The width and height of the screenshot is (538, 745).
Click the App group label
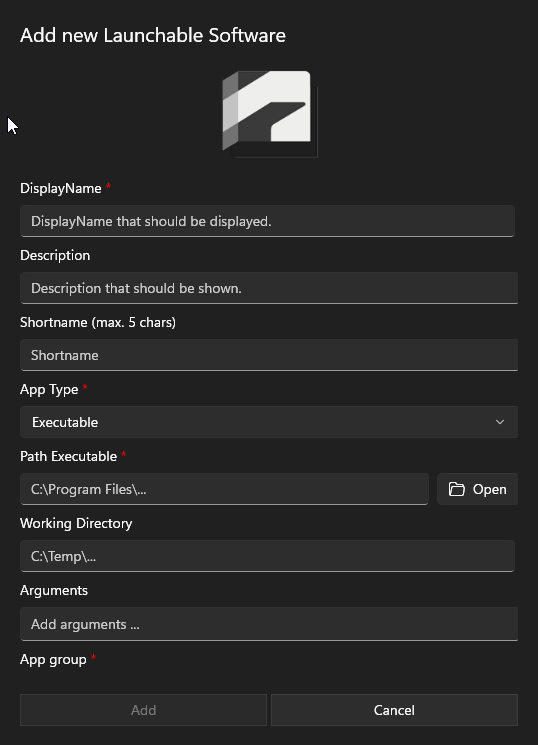coord(53,660)
